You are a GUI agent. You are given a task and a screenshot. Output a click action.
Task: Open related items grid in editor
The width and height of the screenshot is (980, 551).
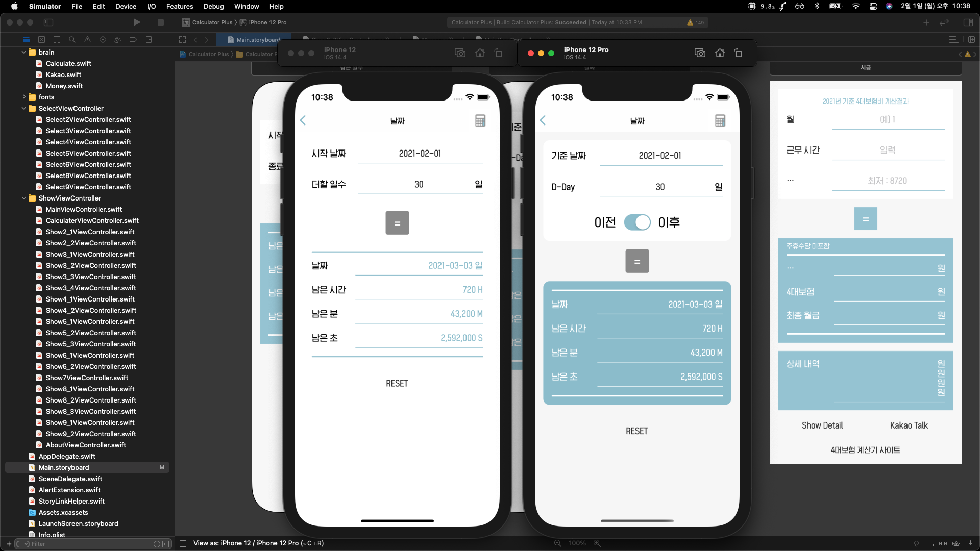pyautogui.click(x=183, y=40)
